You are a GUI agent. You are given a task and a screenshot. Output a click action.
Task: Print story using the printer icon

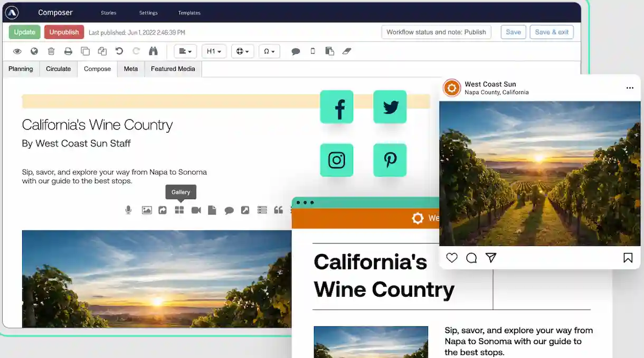[x=68, y=51]
